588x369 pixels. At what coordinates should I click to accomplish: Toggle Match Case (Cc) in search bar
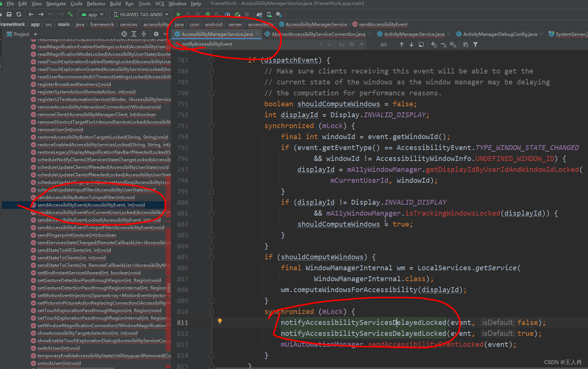click(342, 44)
